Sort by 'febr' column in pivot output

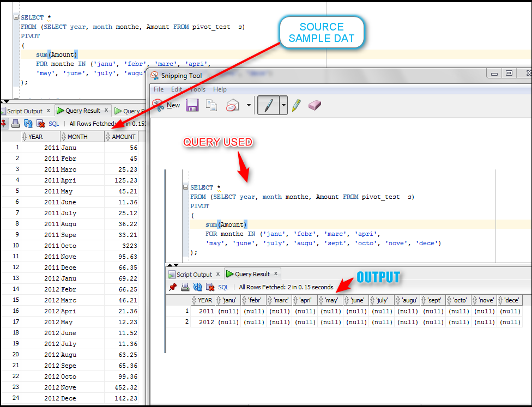click(x=253, y=300)
